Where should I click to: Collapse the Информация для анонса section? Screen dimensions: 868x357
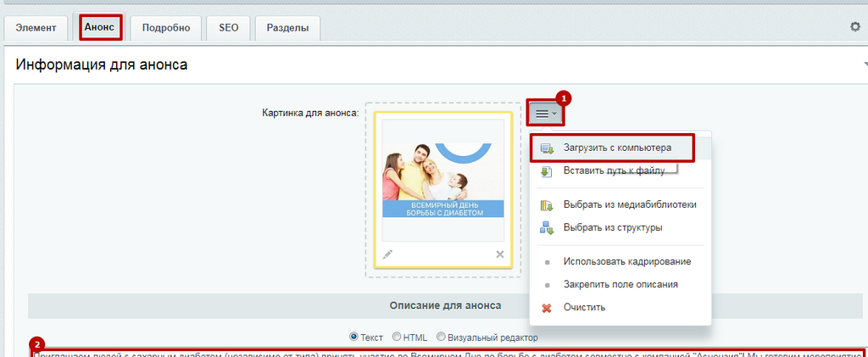[x=865, y=64]
